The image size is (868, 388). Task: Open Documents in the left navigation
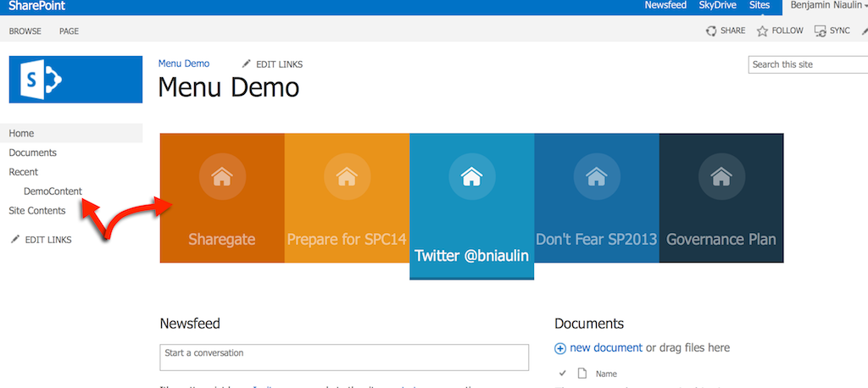[x=33, y=152]
